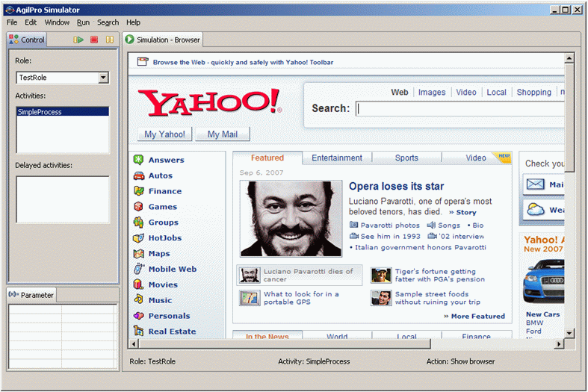Select SimpleProcess in Activities list
The height and width of the screenshot is (392, 588).
63,112
